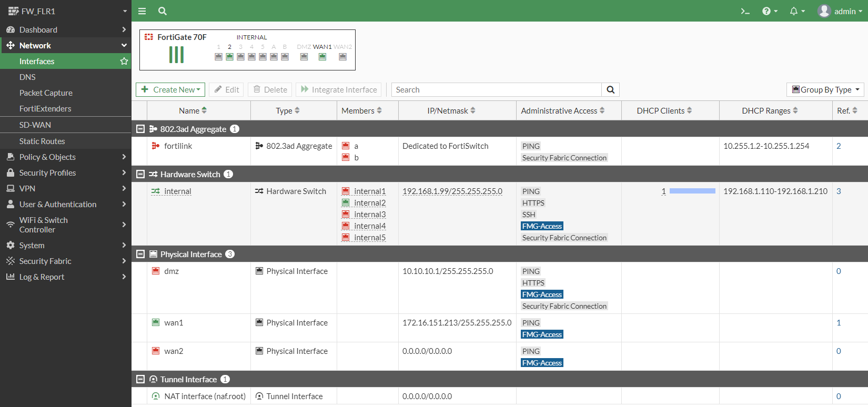Open the Dashboard menu
Screen dimensions: 868x407
65,29
